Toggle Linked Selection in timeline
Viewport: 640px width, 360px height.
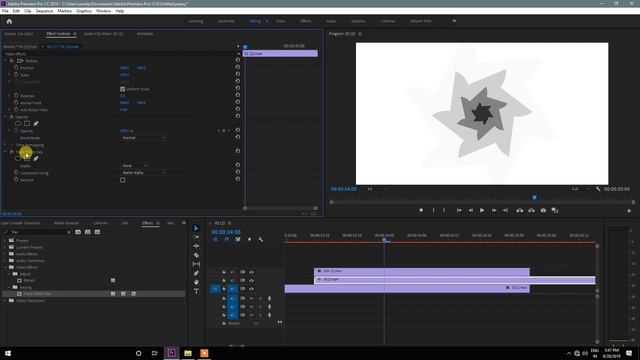pyautogui.click(x=238, y=239)
